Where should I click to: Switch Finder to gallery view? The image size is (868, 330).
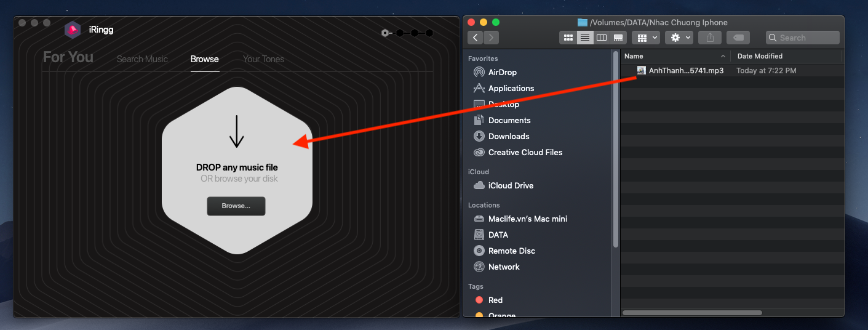coord(619,38)
